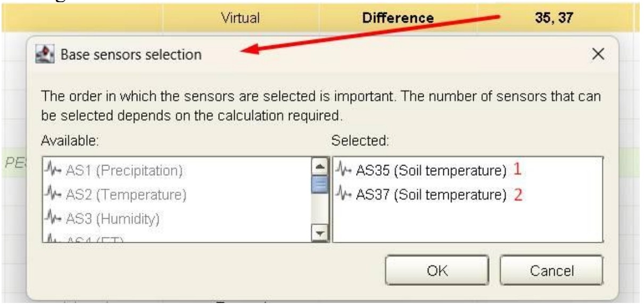Select the AS1 Precipitation sensor icon
Screen dimensions: 644x304
(x=54, y=171)
